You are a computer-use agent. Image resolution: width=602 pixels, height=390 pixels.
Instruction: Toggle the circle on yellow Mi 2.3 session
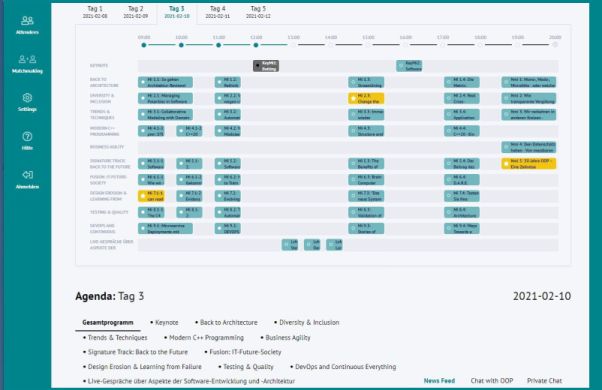(354, 99)
